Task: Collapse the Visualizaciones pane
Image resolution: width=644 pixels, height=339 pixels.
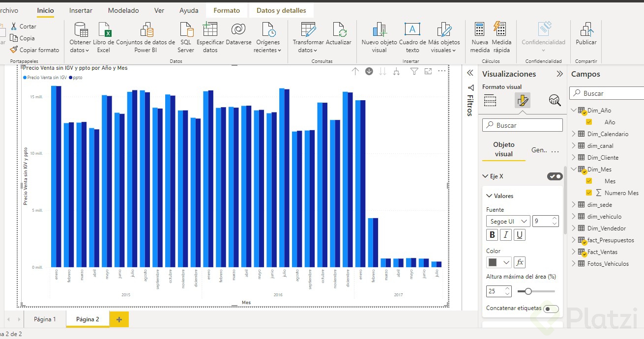Action: tap(559, 74)
